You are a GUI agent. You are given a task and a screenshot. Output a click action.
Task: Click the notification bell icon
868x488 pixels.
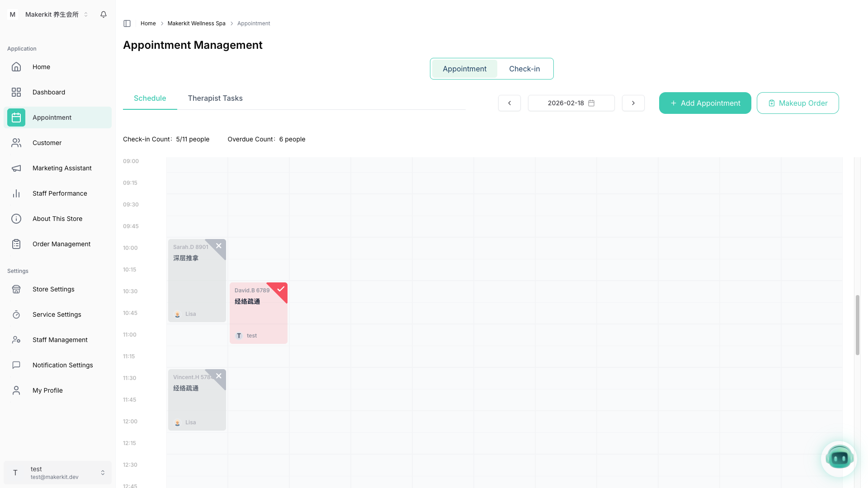coord(104,14)
